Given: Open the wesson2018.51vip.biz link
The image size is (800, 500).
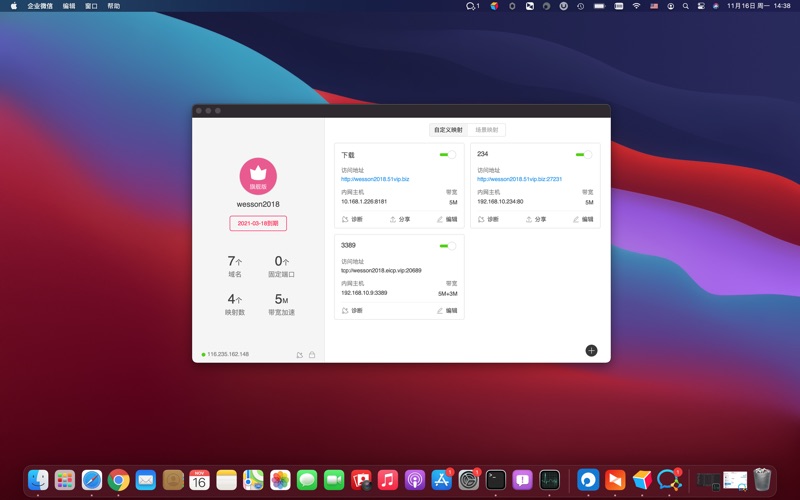Looking at the screenshot, I should click(375, 179).
